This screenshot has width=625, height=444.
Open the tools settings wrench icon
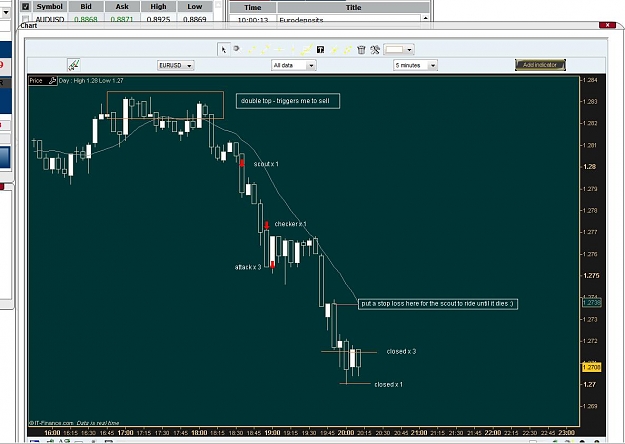375,49
